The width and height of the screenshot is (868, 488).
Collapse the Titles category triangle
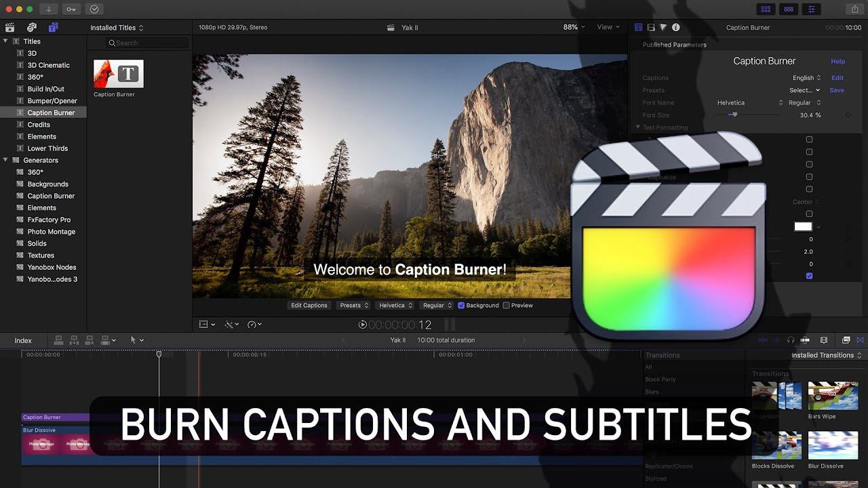[6, 41]
